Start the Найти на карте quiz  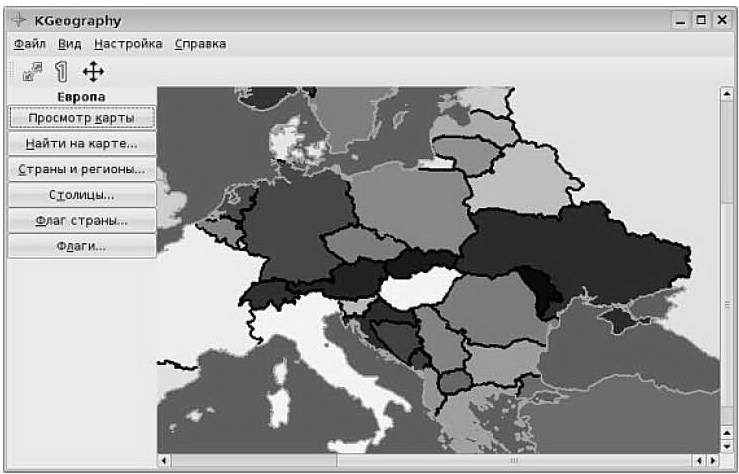(82, 143)
